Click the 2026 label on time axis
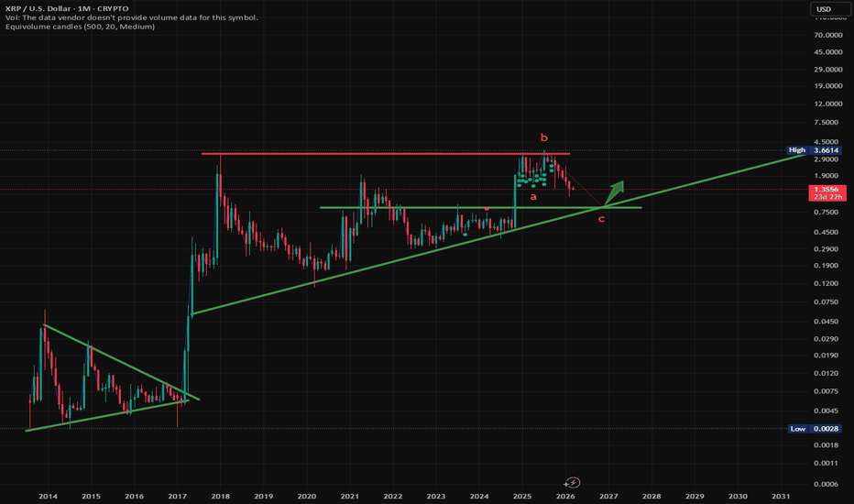The width and height of the screenshot is (854, 504). pyautogui.click(x=565, y=496)
